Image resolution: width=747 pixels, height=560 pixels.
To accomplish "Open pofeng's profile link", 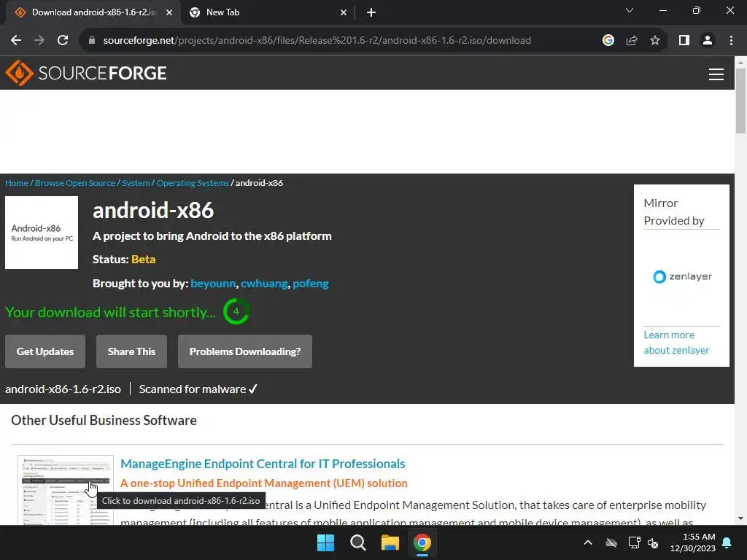I will click(x=311, y=284).
